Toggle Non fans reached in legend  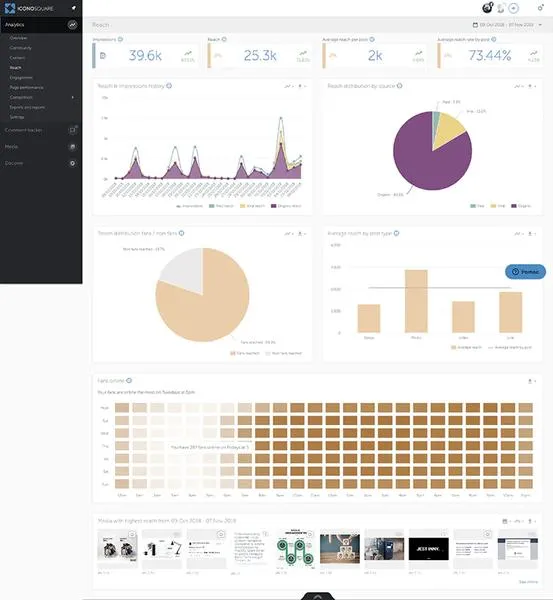[284, 353]
